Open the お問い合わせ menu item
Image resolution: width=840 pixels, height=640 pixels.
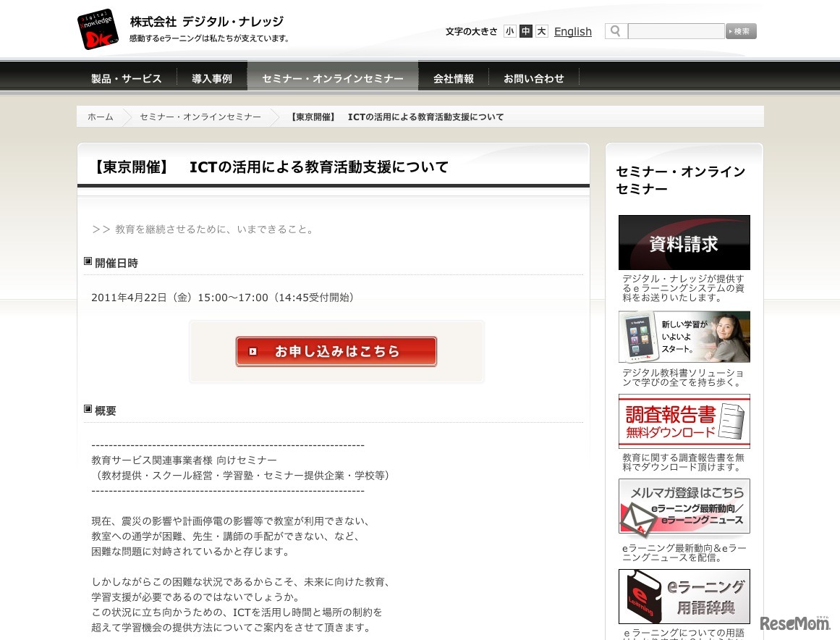click(x=533, y=78)
